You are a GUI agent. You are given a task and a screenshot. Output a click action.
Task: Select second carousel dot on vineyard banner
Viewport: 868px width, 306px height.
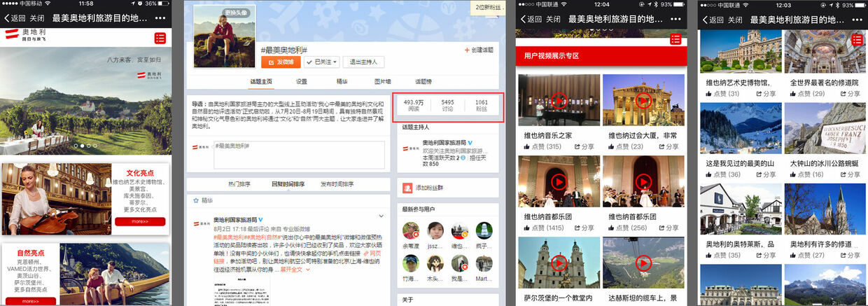[x=82, y=146]
